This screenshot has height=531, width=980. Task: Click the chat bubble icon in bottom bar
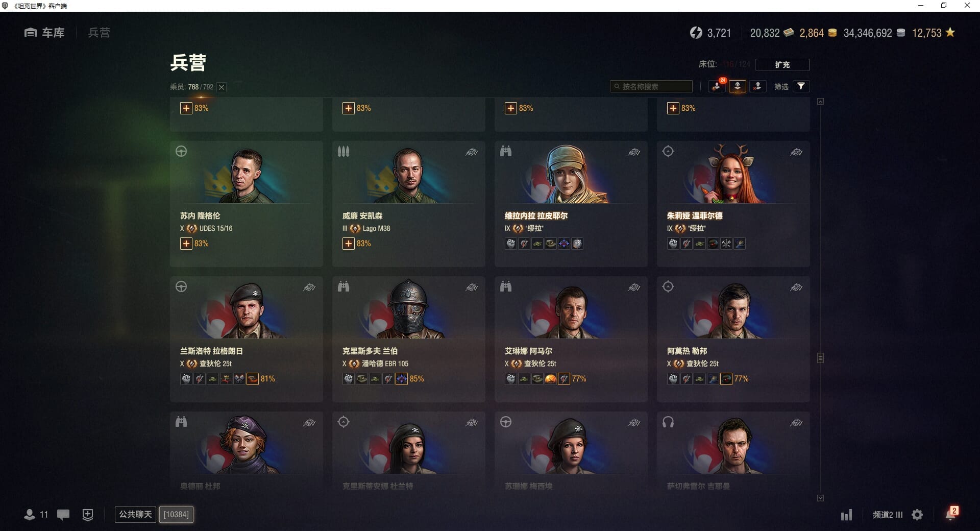click(x=63, y=515)
